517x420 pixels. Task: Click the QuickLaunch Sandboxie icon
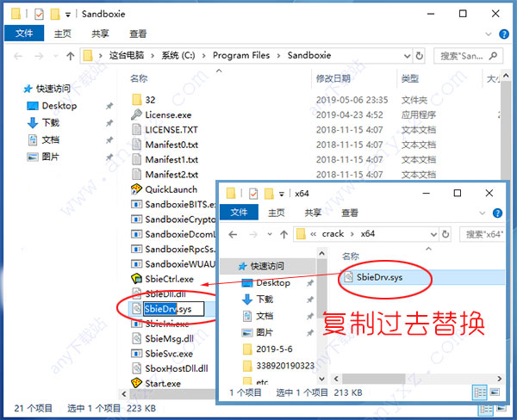click(x=136, y=189)
